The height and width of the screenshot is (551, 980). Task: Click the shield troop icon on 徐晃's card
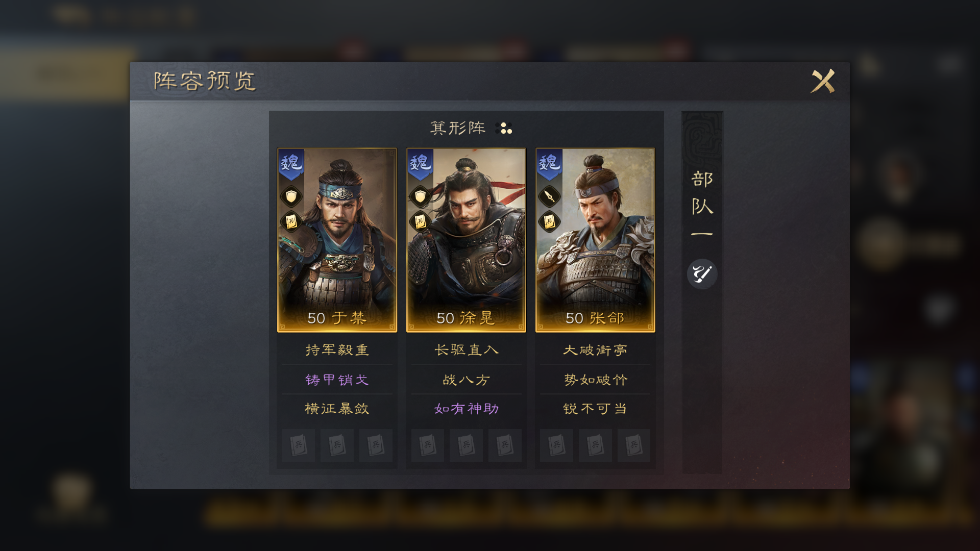click(x=420, y=196)
